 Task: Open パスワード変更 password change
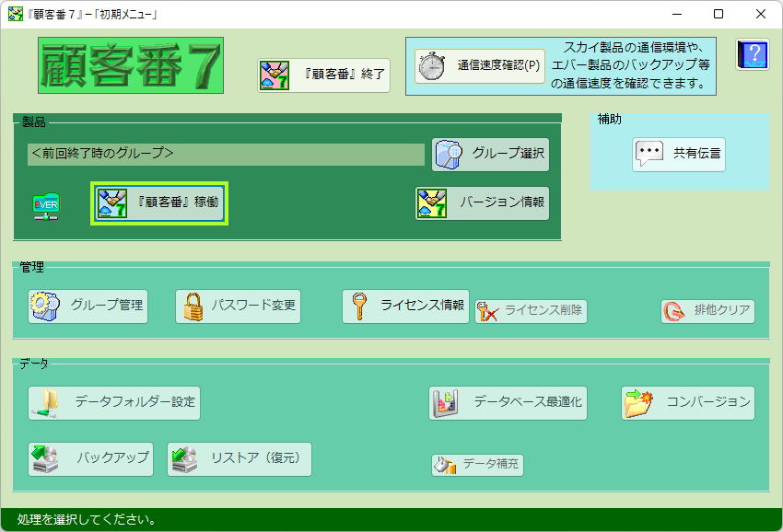coord(239,306)
